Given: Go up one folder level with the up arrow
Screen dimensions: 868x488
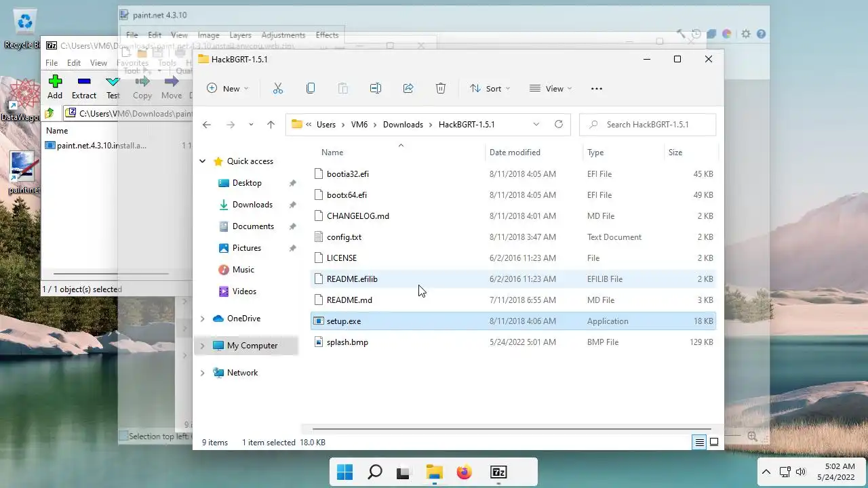Looking at the screenshot, I should [271, 125].
